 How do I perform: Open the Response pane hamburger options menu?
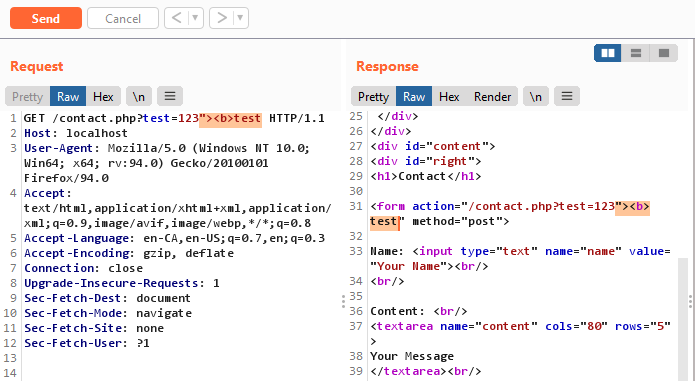pyautogui.click(x=567, y=96)
